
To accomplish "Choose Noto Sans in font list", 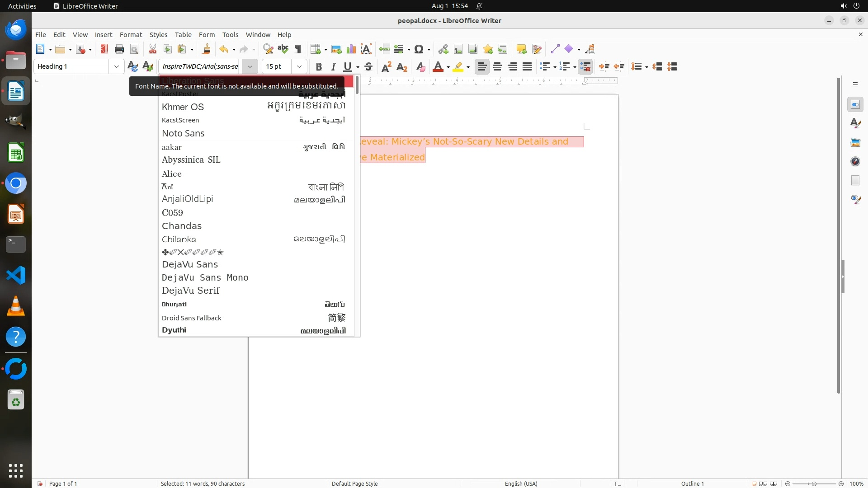I will coord(183,133).
